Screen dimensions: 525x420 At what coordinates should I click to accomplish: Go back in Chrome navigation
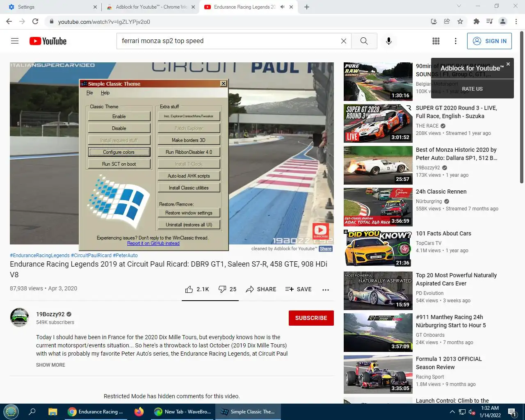9,21
